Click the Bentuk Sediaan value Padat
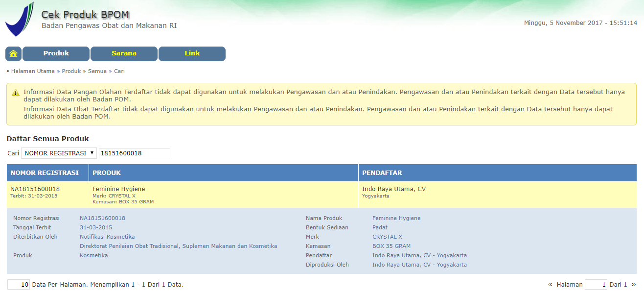 (x=380, y=227)
